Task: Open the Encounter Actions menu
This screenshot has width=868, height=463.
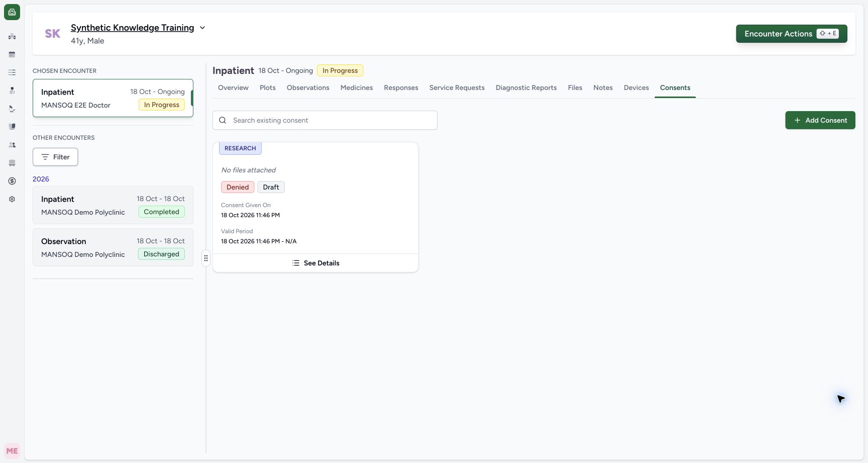Action: click(792, 34)
